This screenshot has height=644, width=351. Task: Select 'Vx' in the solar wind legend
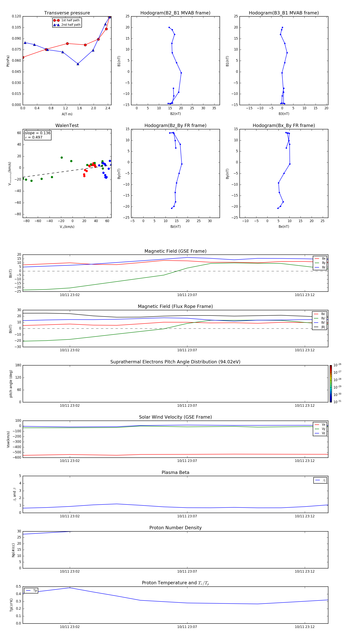coord(320,424)
